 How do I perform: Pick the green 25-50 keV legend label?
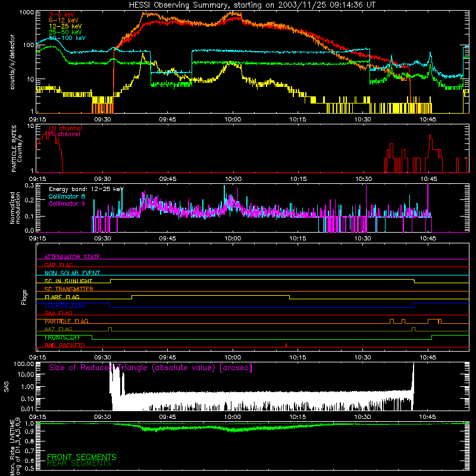65,32
